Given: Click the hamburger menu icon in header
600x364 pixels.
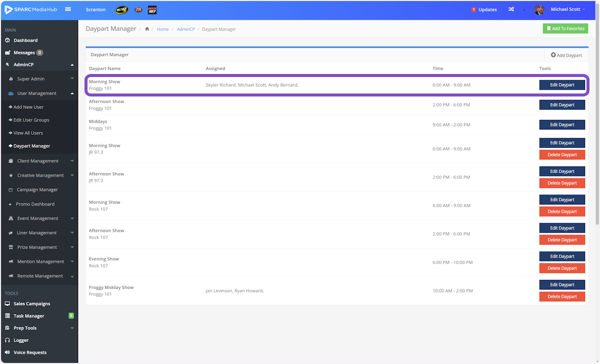Looking at the screenshot, I should 68,9.
